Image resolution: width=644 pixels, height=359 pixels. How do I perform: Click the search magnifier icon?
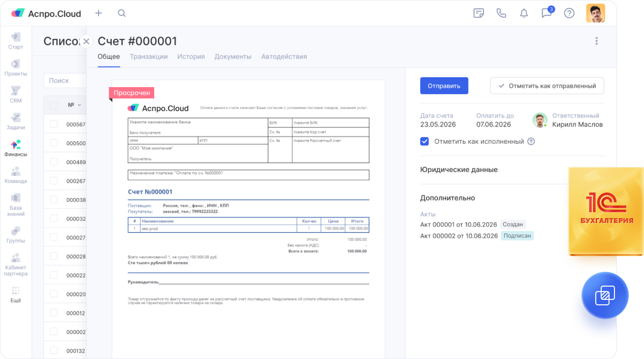[122, 13]
